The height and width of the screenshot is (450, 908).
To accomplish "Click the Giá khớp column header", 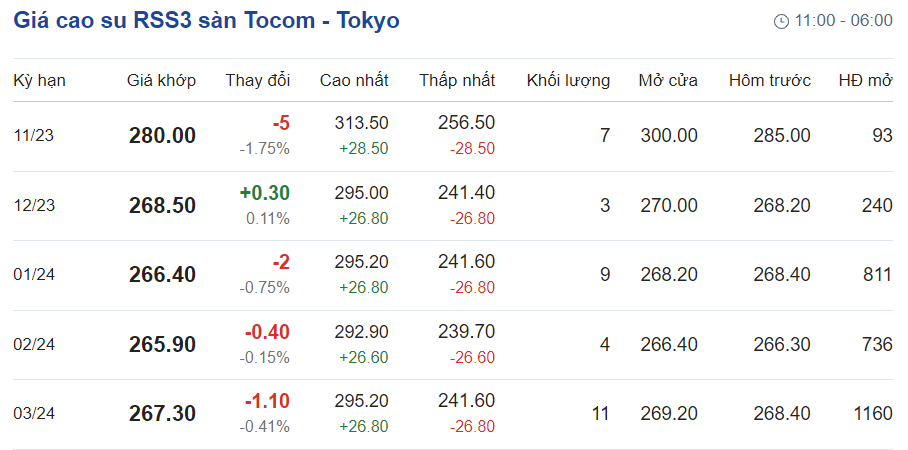I will (x=161, y=80).
